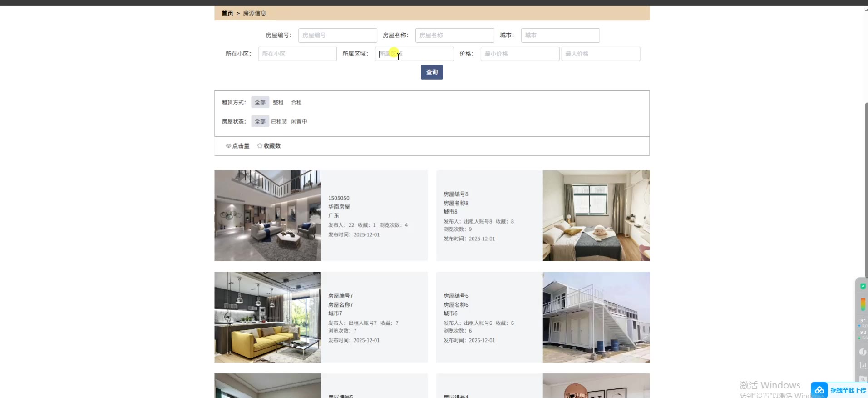Click 浏览次数：6 in listing 6
Screen dimensions: 868x398
(458, 331)
